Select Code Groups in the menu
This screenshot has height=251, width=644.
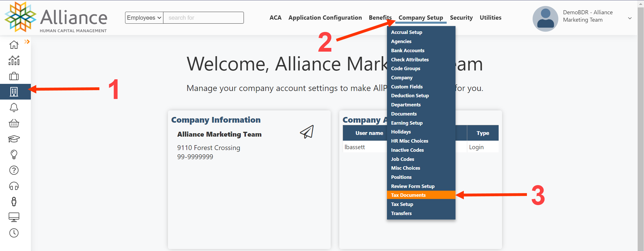click(x=421, y=68)
